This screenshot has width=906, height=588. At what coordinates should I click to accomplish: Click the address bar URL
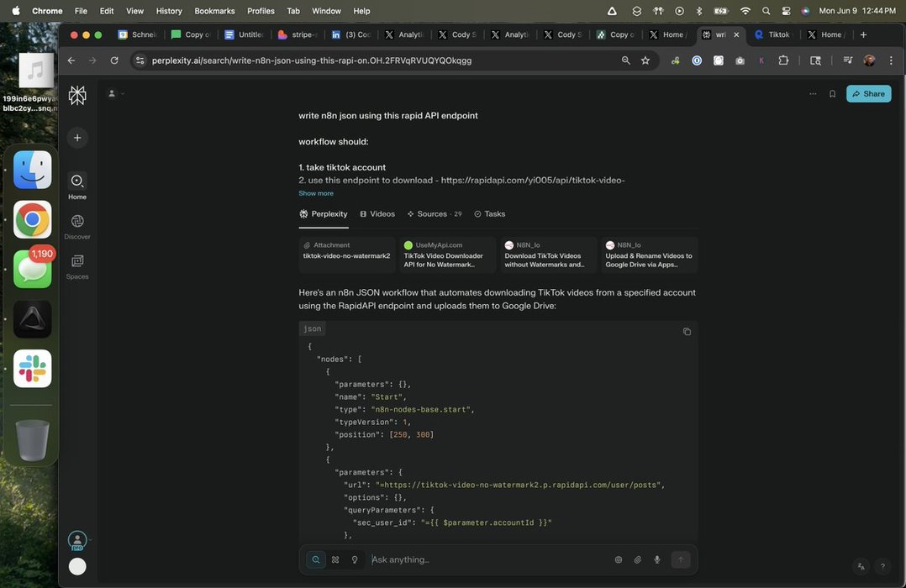tap(312, 60)
